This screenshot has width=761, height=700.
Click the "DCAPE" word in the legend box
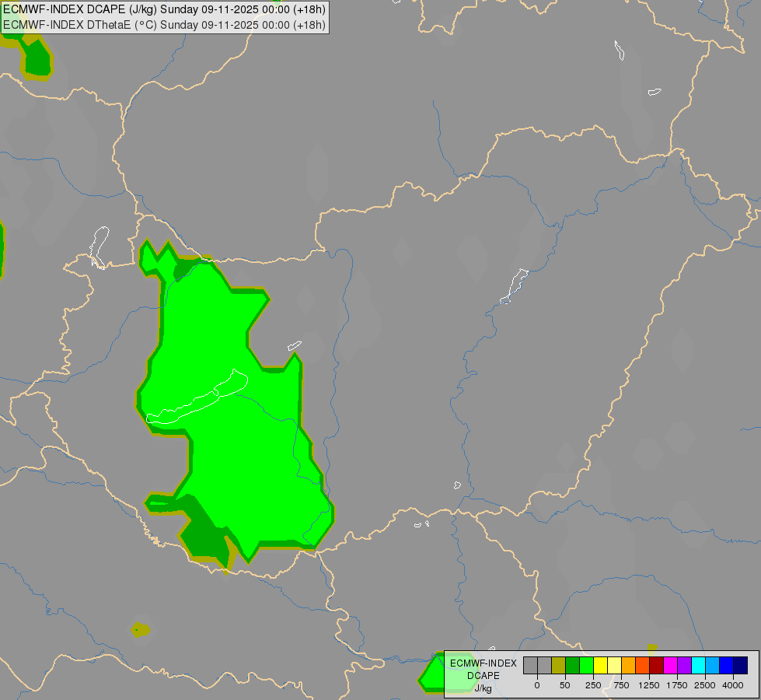(x=483, y=676)
